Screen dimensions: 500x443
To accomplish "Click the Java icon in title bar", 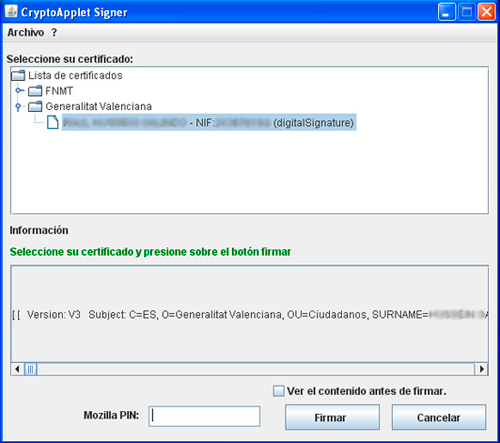I will coord(11,11).
